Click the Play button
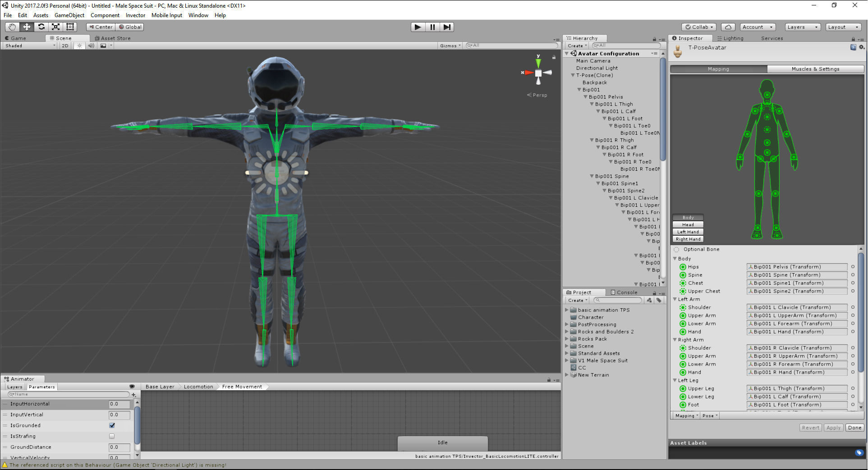This screenshot has width=868, height=470. (418, 27)
